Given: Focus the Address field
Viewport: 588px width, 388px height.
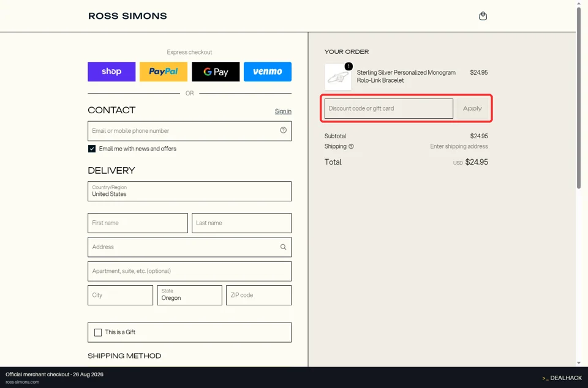Looking at the screenshot, I should tap(189, 247).
